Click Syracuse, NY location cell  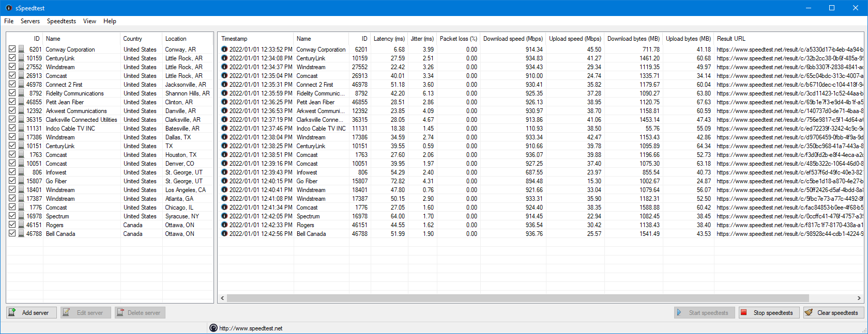click(x=181, y=216)
